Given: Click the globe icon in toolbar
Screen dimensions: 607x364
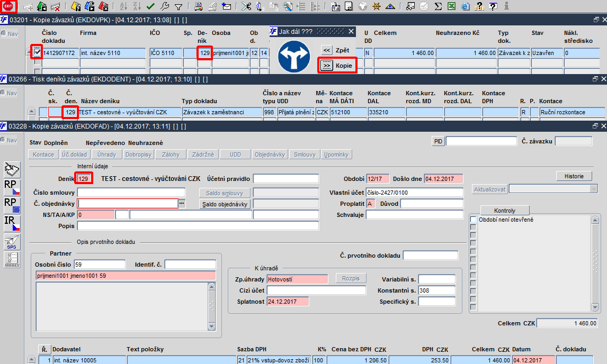Looking at the screenshot, I should (x=363, y=6).
